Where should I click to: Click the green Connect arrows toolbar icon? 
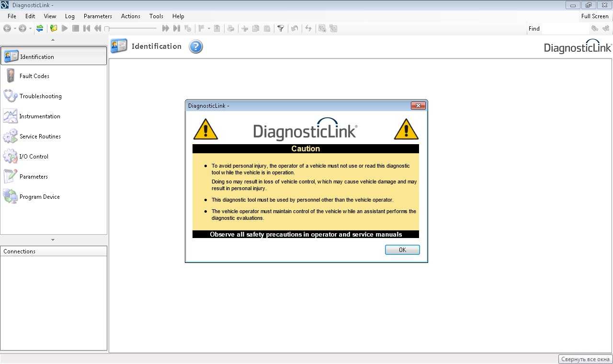40,29
